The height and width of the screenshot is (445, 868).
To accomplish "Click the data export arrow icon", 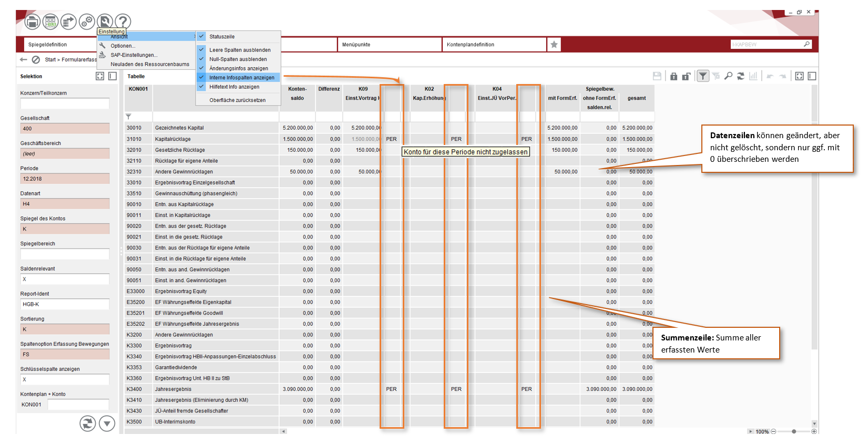I will (68, 22).
